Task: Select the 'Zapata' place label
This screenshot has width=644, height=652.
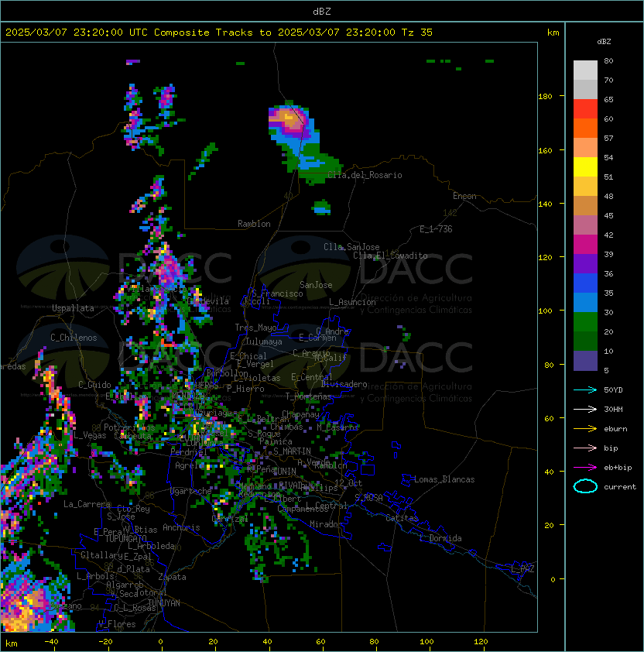Action: tap(172, 577)
